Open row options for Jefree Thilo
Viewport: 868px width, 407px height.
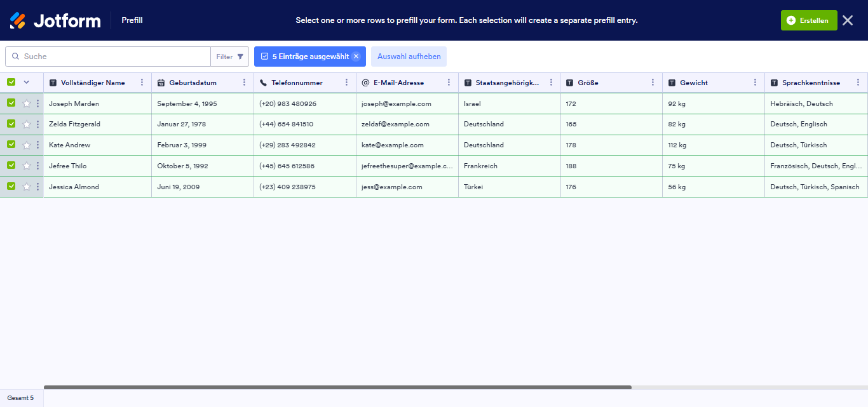click(x=37, y=166)
